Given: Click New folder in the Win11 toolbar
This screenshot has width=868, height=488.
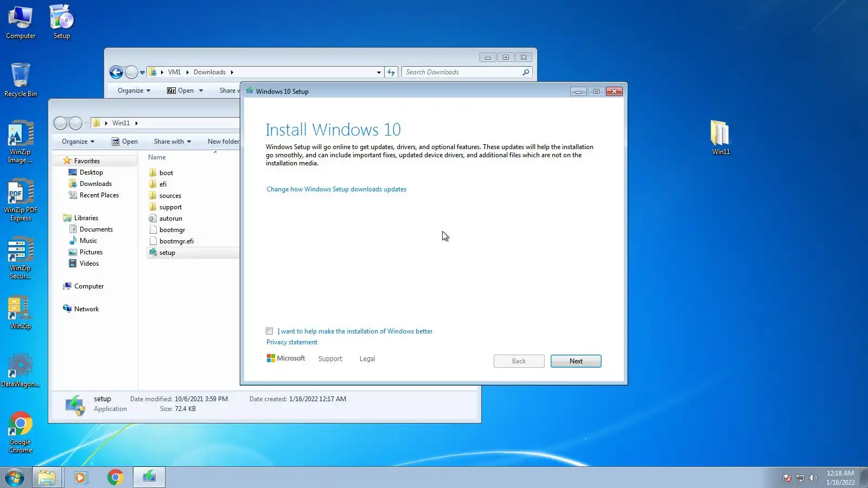Looking at the screenshot, I should pyautogui.click(x=223, y=142).
